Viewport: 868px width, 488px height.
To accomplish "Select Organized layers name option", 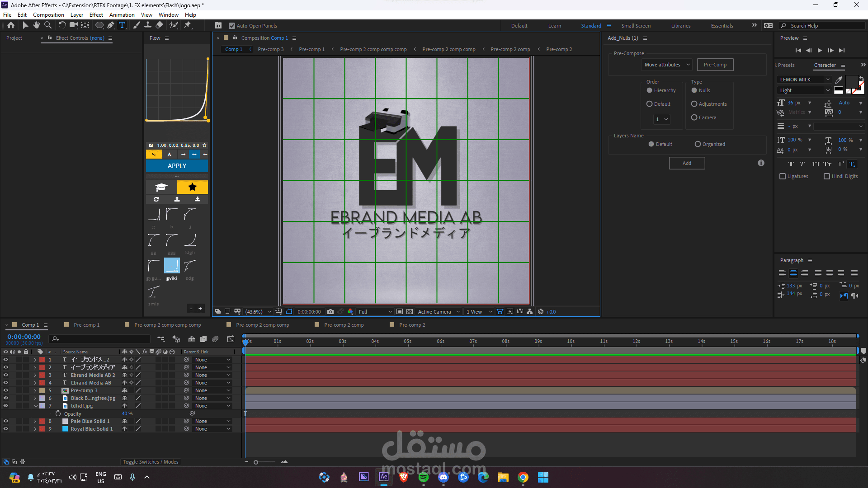I will [698, 144].
